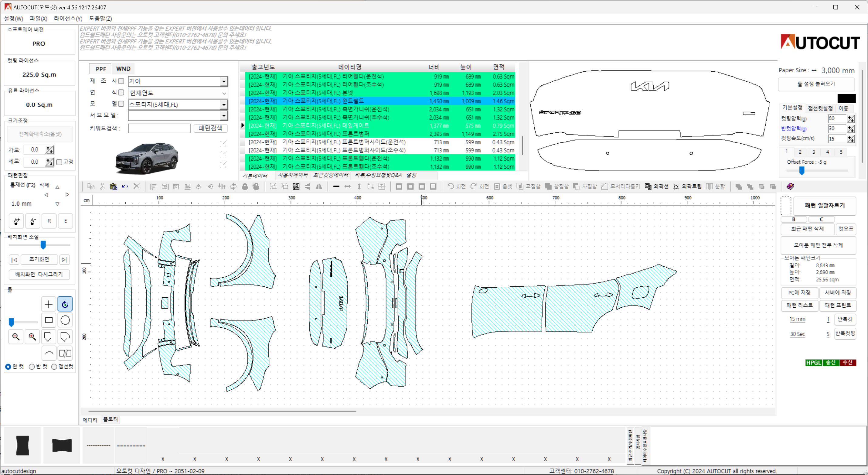Click the 툴 설정 불러오기 button
Image resolution: width=868 pixels, height=475 pixels.
click(816, 84)
